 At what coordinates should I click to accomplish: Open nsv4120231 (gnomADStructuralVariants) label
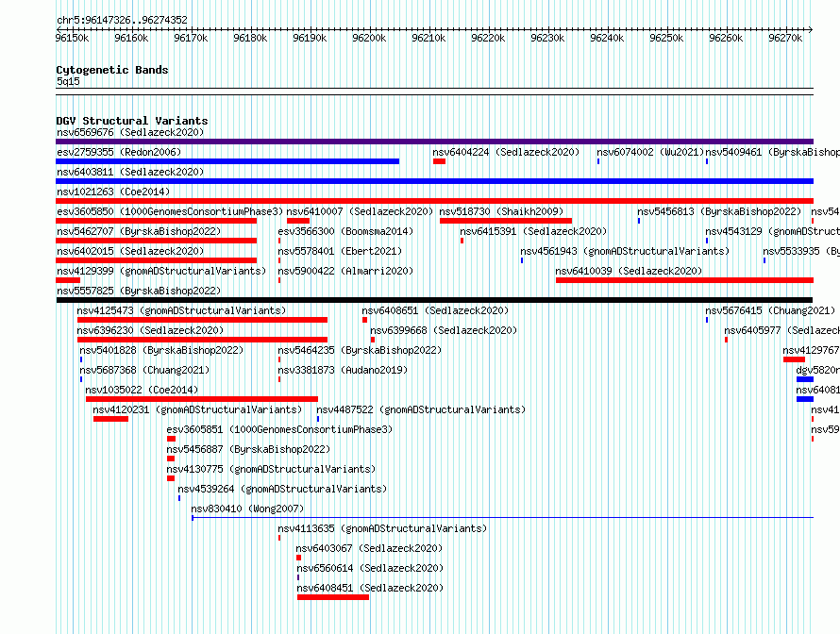pos(197,409)
